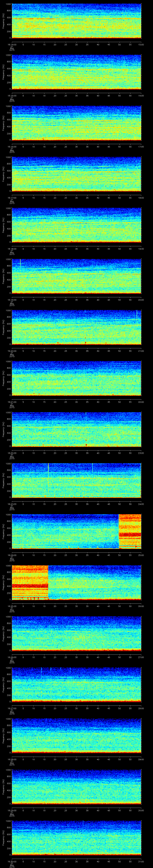Click the spectrogram panel starting at 16:28:00
This screenshot has width=153, height=868.
(76, 736)
